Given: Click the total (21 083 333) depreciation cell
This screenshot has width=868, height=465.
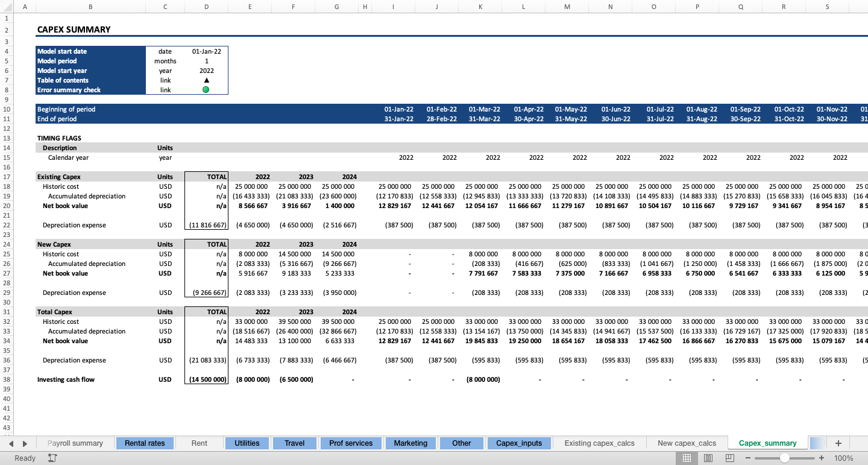Looking at the screenshot, I should pyautogui.click(x=207, y=360).
